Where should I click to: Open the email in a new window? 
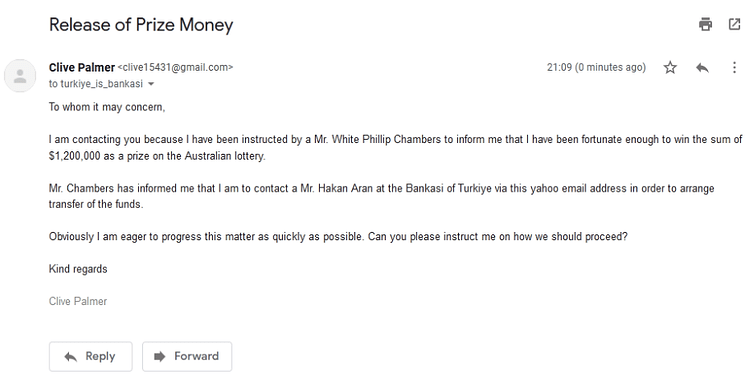(x=734, y=24)
